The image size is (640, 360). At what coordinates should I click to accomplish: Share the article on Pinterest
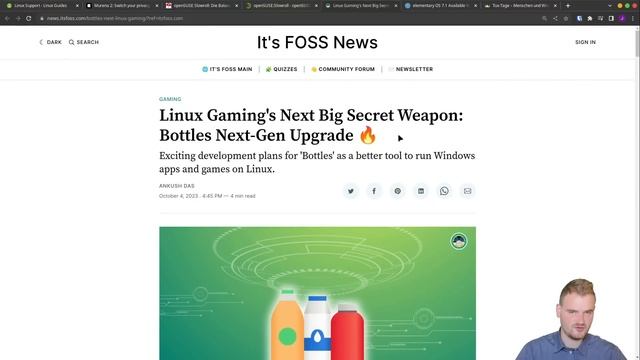pos(398,191)
